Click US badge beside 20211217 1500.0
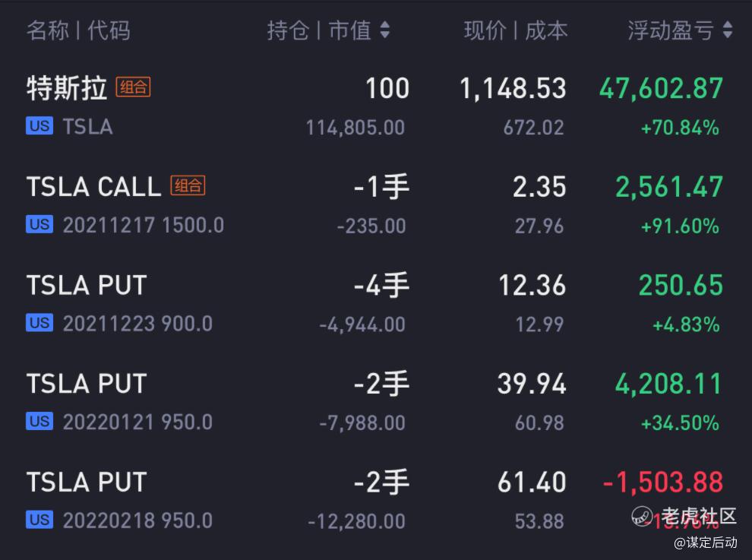This screenshot has height=560, width=752. point(39,224)
